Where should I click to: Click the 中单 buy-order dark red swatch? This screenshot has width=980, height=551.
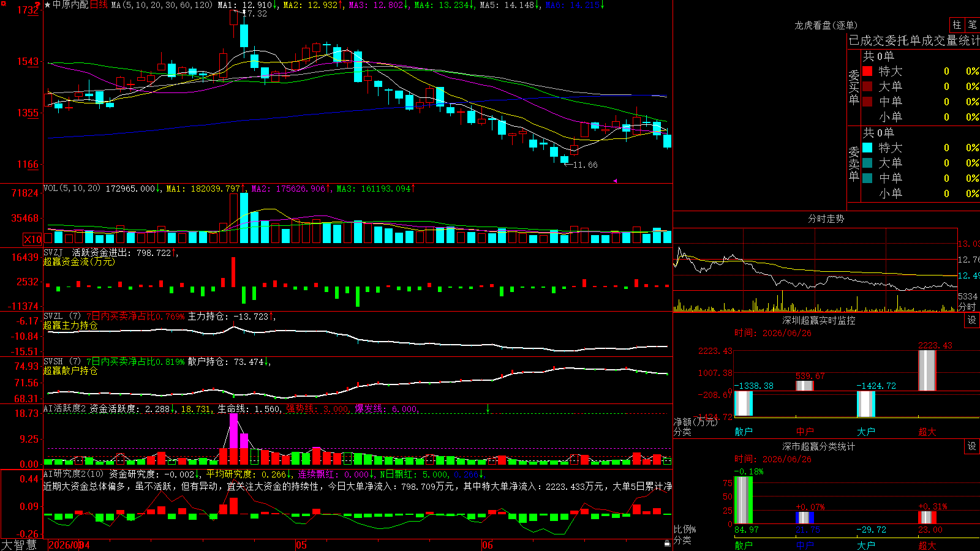point(867,102)
